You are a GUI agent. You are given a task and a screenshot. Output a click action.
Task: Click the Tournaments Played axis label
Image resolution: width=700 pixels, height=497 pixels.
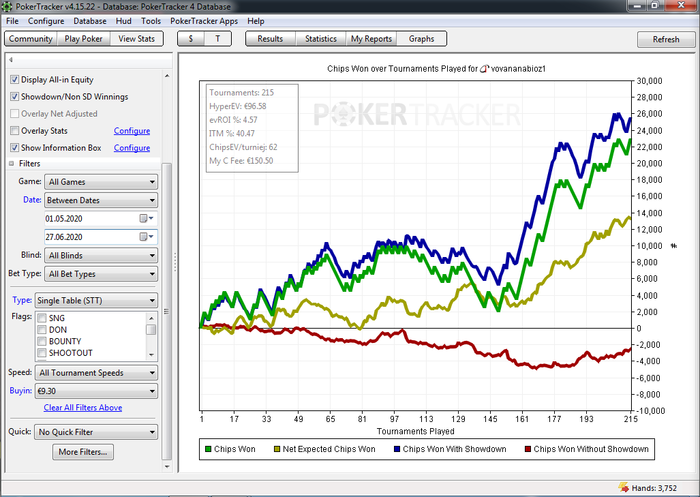point(416,431)
